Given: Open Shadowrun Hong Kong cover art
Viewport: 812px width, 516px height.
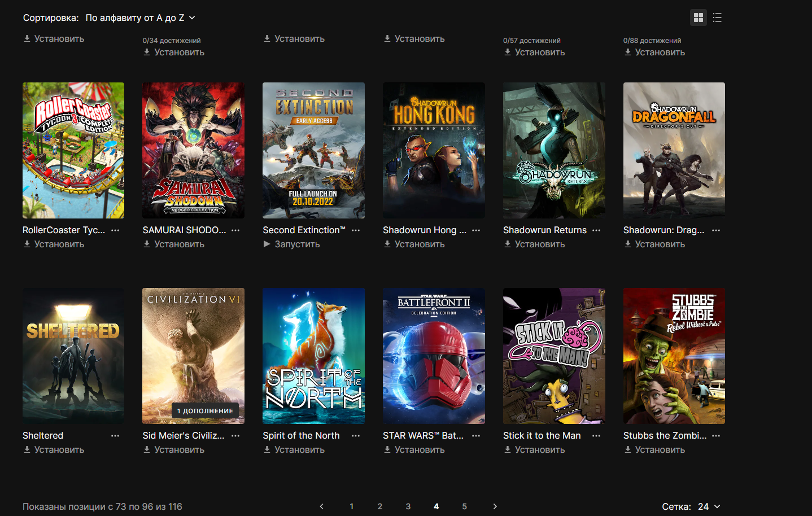Looking at the screenshot, I should pyautogui.click(x=434, y=150).
